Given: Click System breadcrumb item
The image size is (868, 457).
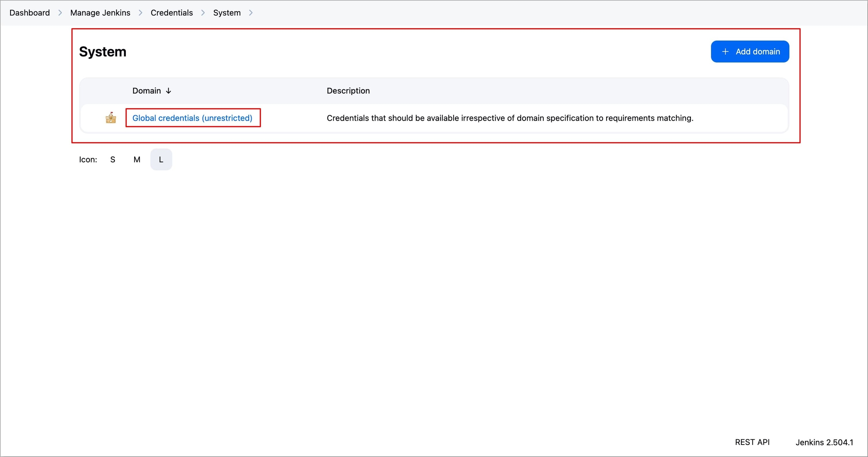Looking at the screenshot, I should [227, 13].
